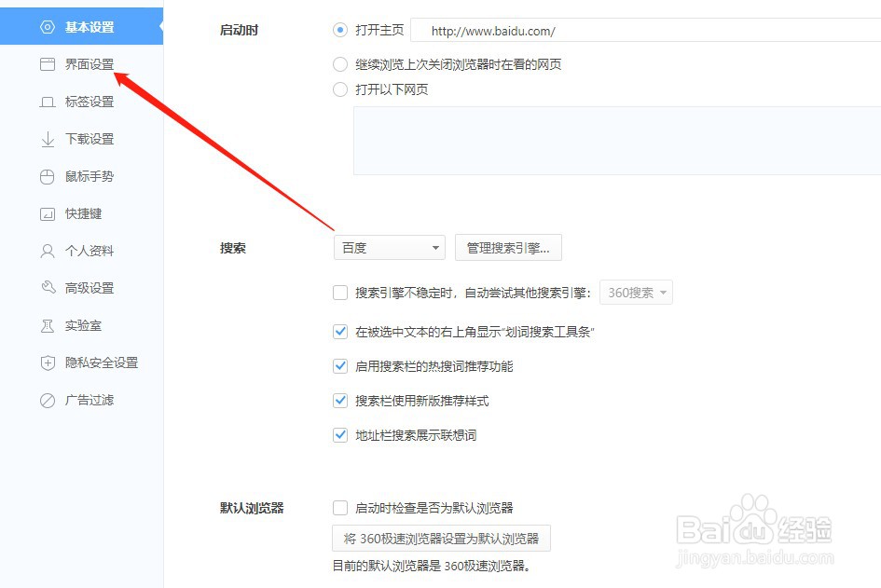Click the 隐私安全设置 shield icon
Screen dimensions: 881x588
pyautogui.click(x=48, y=362)
